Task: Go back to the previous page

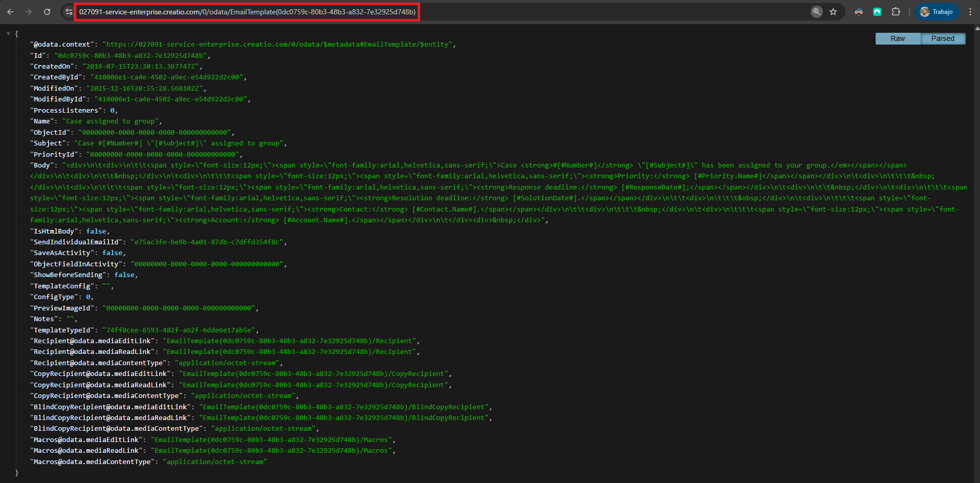Action: (10, 12)
